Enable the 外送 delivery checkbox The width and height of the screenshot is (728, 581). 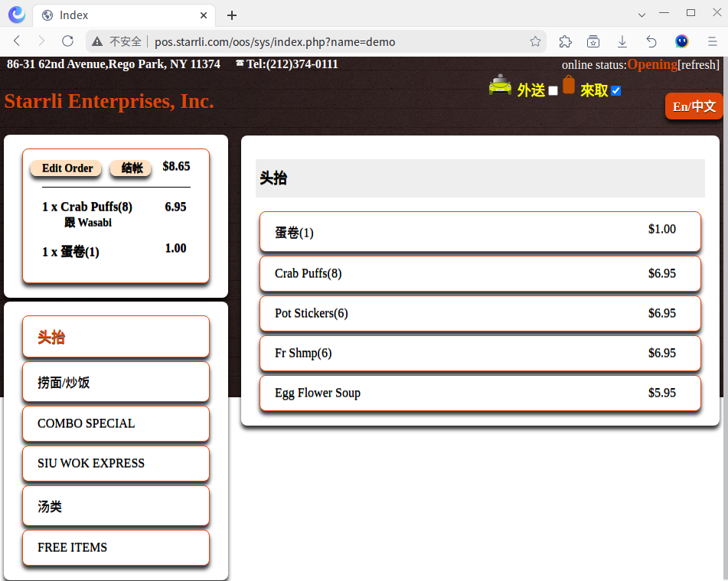(x=553, y=91)
